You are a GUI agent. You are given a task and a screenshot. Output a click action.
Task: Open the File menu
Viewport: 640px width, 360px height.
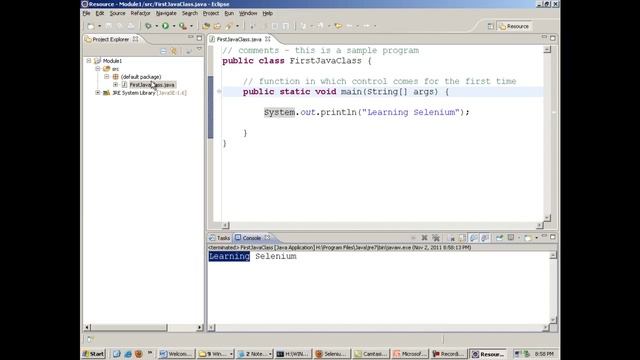[86, 13]
